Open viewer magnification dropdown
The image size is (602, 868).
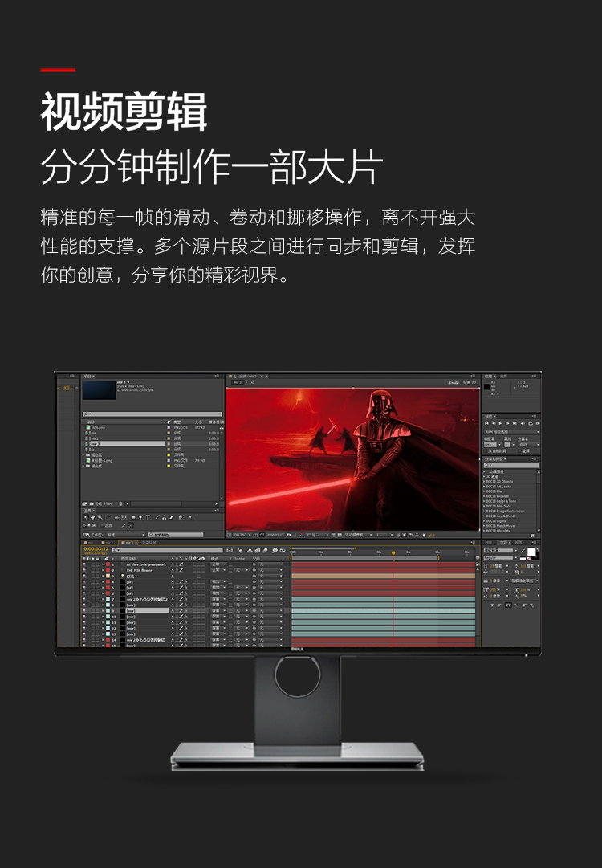point(241,535)
